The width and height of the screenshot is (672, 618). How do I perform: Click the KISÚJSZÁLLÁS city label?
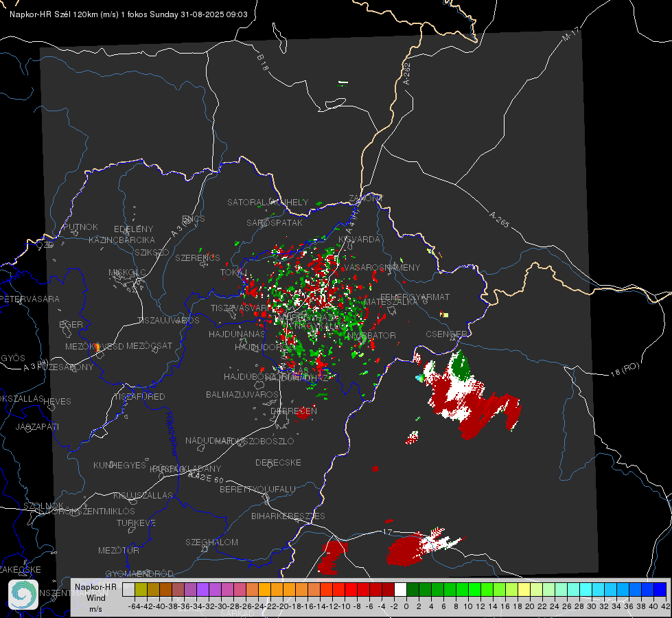click(x=143, y=496)
